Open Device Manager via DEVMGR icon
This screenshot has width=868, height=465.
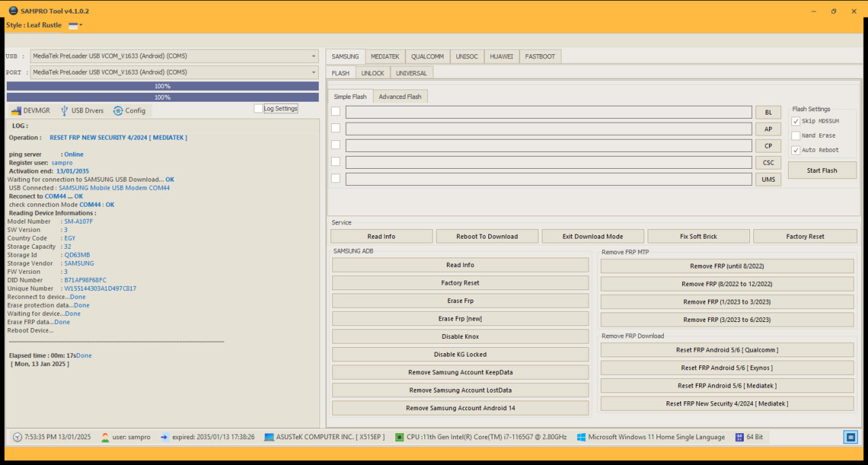click(16, 110)
